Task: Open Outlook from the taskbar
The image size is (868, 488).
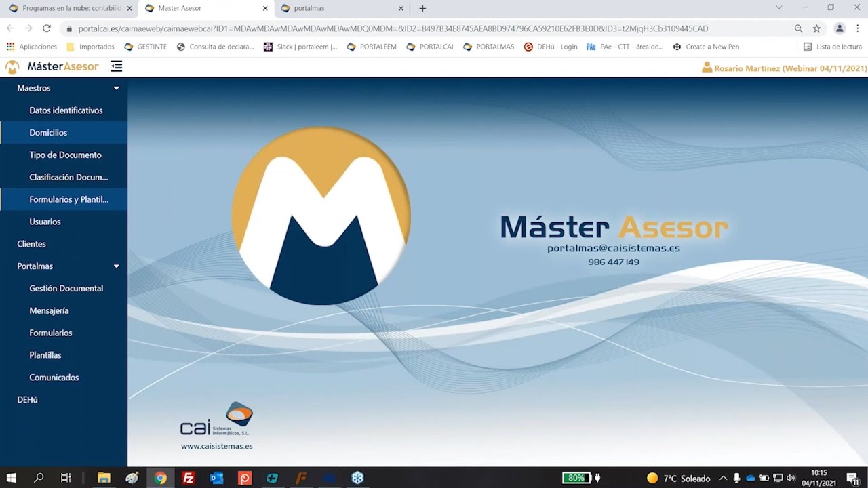Action: (216, 478)
